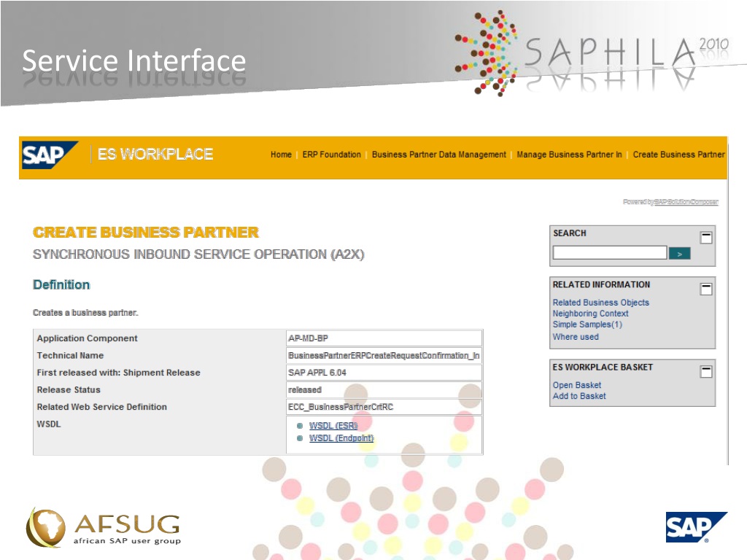The height and width of the screenshot is (560, 747).
Task: Click the 'Creates a business partner.' text
Action: (x=86, y=313)
